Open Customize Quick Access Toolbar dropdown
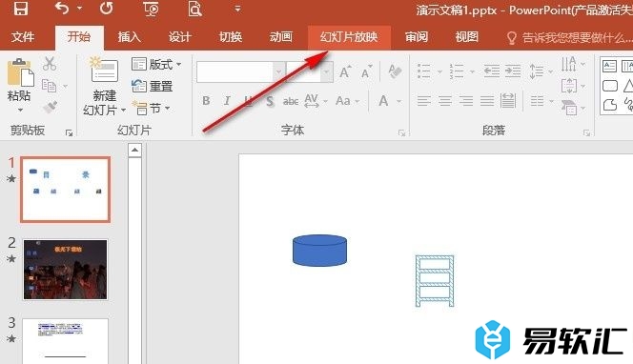633x364 pixels. click(237, 8)
